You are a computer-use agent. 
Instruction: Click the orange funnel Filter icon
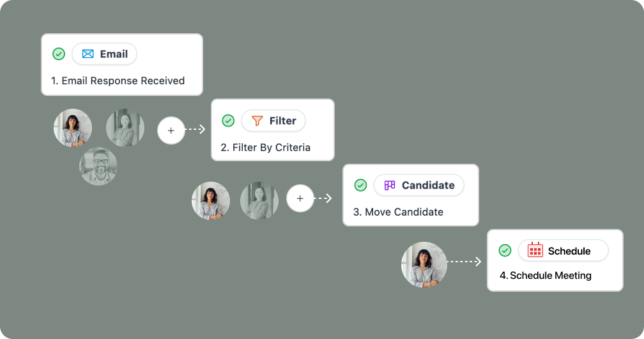coord(257,120)
